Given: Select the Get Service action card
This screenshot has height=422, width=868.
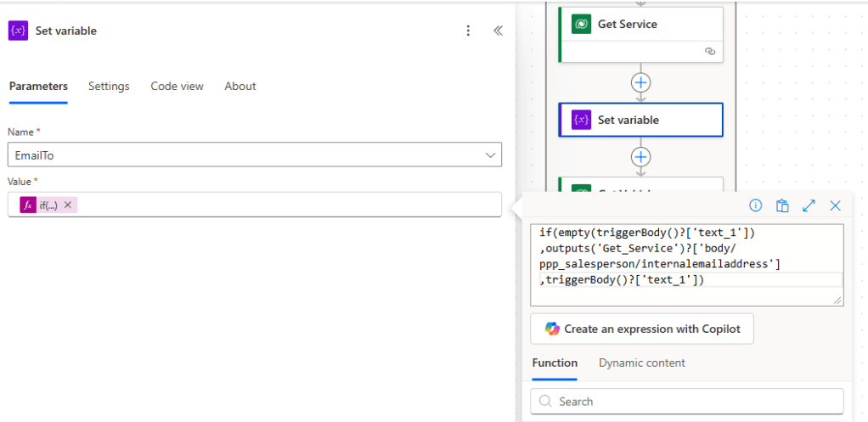Looking at the screenshot, I should [x=640, y=25].
